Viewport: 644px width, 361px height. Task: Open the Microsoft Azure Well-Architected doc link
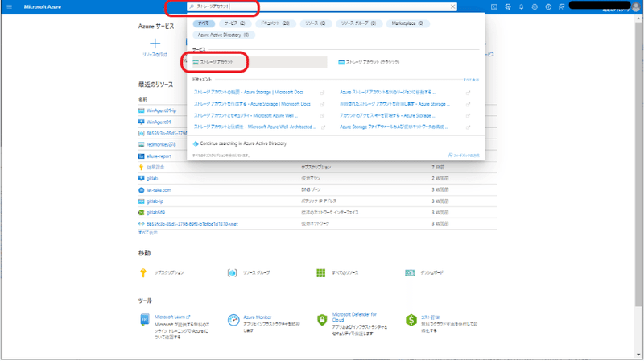point(254,127)
